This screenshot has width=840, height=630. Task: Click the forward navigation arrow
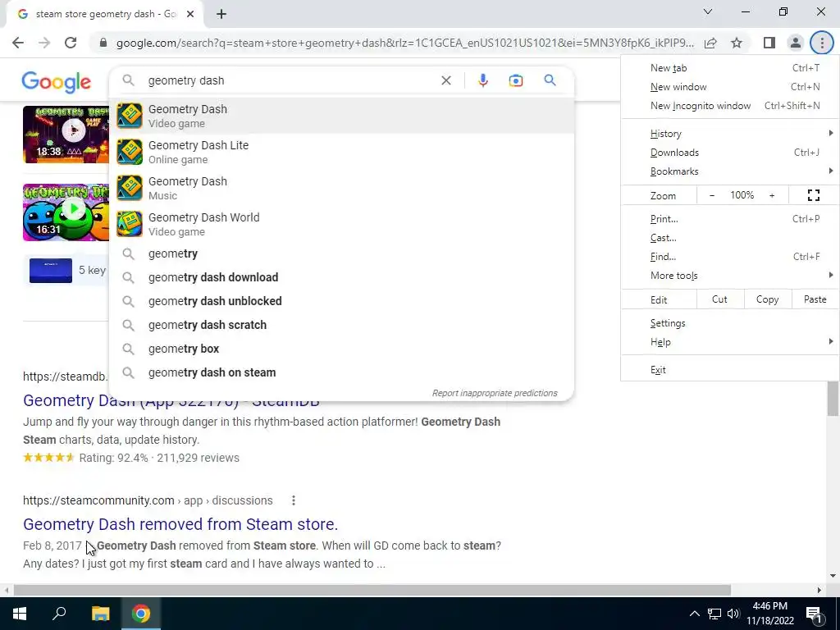44,43
